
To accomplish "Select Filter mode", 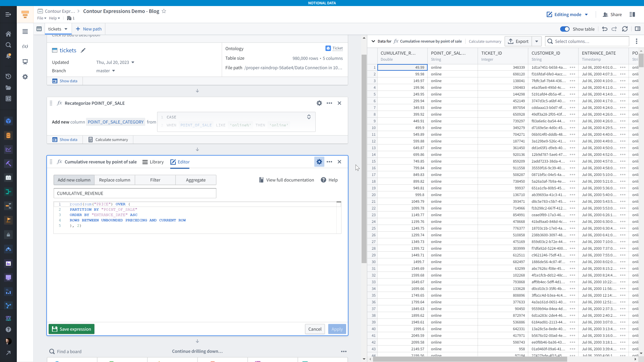I will [155, 180].
